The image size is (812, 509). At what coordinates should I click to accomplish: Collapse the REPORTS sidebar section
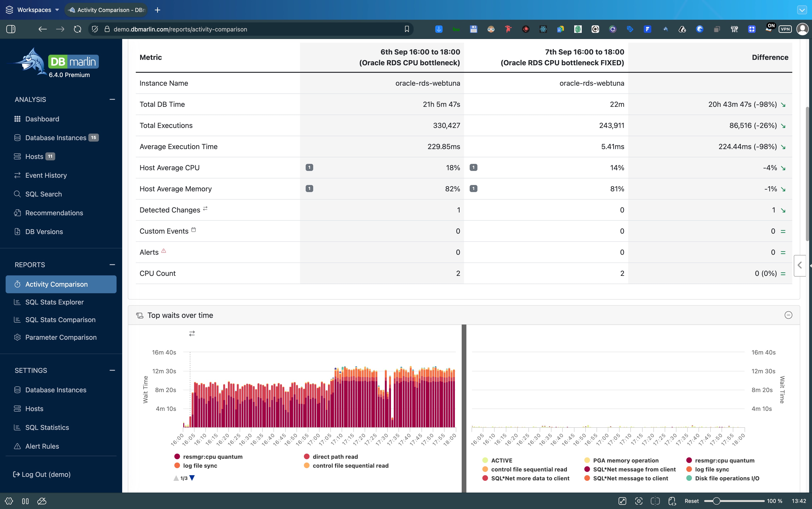coord(112,265)
